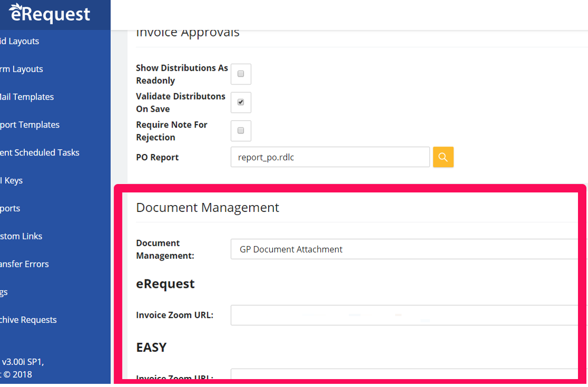Click the PO Report search magnifier button

pos(443,157)
